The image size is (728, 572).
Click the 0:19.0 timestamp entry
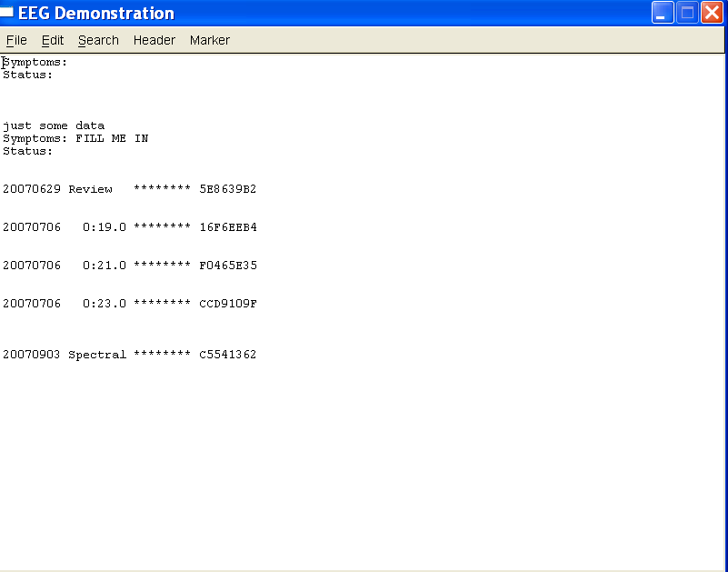[x=105, y=227]
